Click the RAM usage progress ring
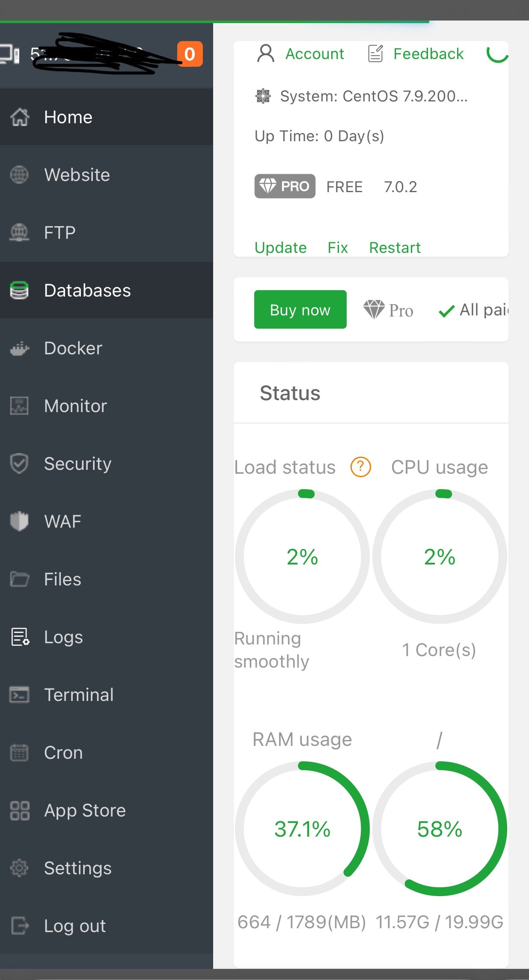 (x=302, y=829)
